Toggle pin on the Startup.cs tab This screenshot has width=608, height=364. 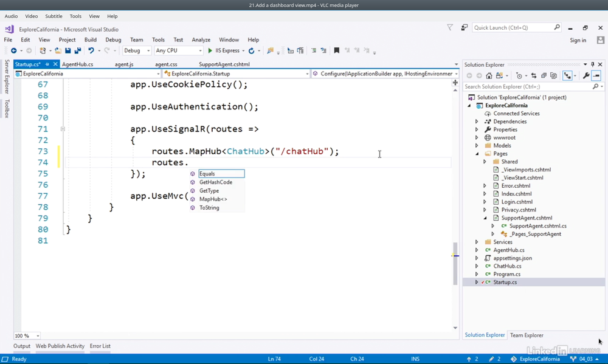(x=47, y=64)
